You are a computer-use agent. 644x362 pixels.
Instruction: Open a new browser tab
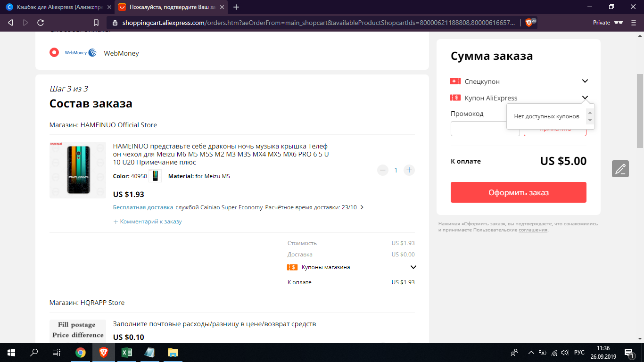[236, 7]
